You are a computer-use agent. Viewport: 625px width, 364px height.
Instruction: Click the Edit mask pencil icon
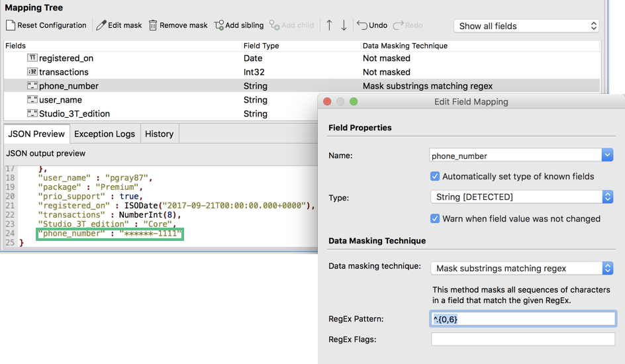101,26
